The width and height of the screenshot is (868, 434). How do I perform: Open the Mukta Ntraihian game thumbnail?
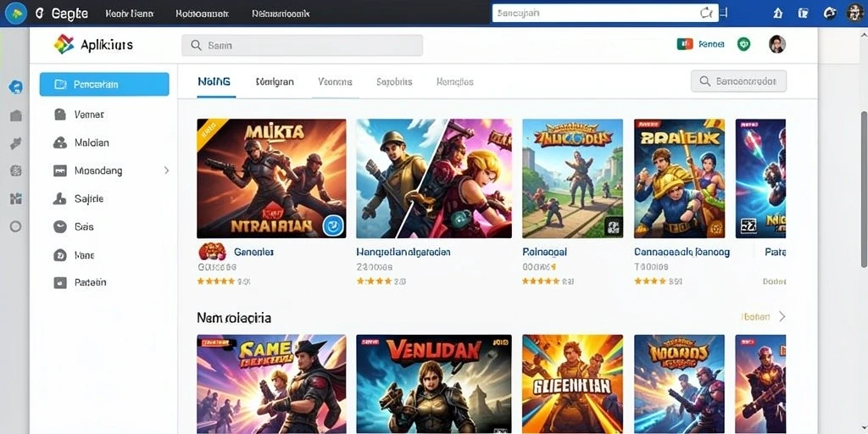tap(271, 178)
